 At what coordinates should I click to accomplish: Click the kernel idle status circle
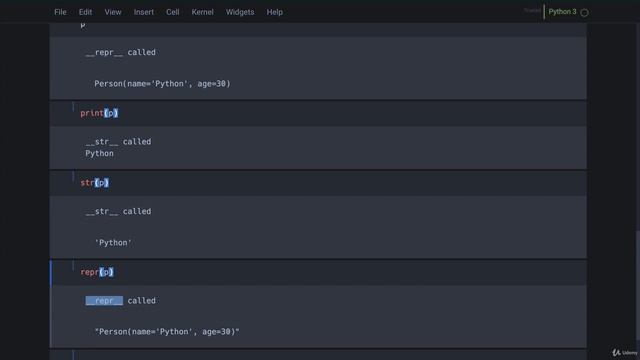point(584,13)
